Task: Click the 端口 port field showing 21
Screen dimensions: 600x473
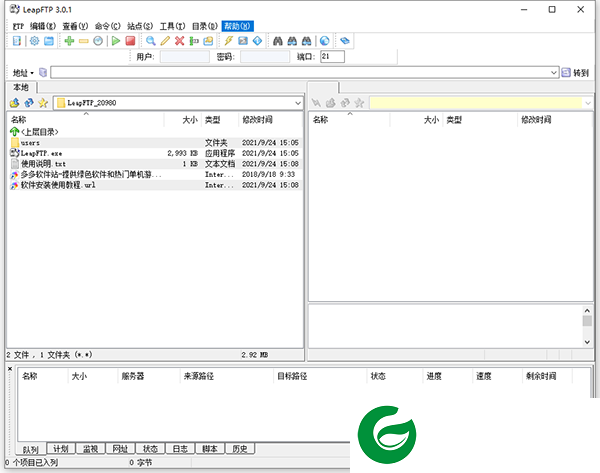Action: pos(332,57)
